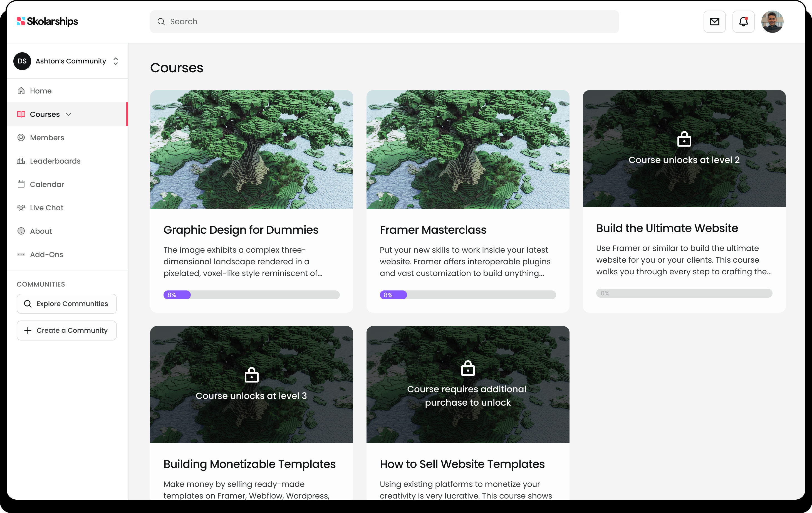Click the Ashton's Community name
The image size is (812, 513).
[x=71, y=61]
